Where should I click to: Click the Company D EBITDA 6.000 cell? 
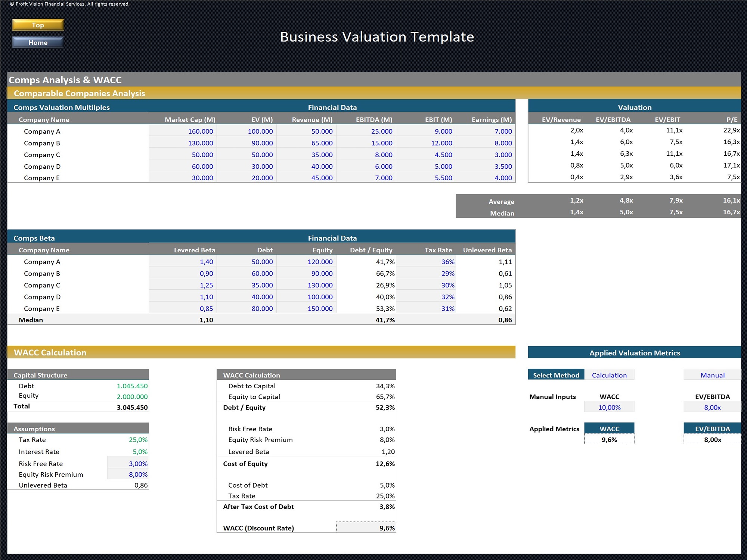367,167
